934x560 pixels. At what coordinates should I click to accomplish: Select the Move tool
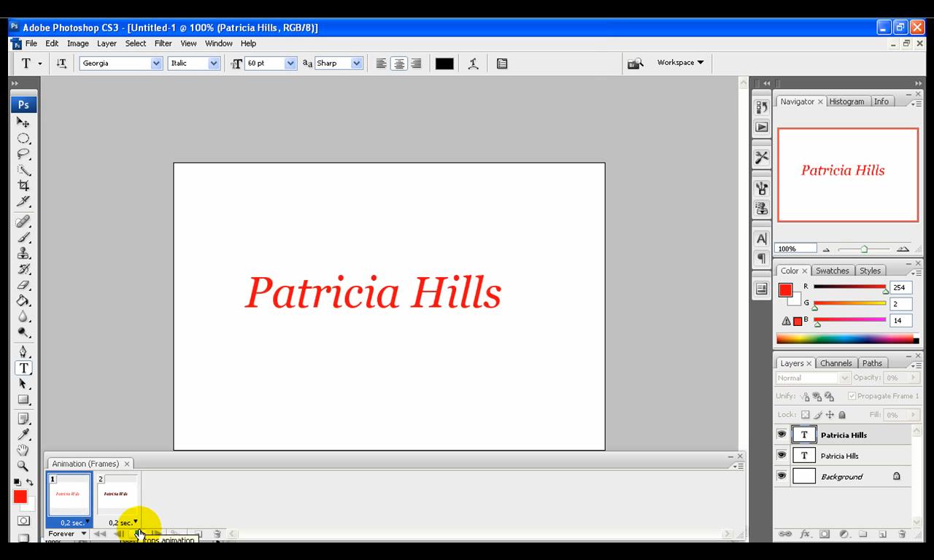23,122
